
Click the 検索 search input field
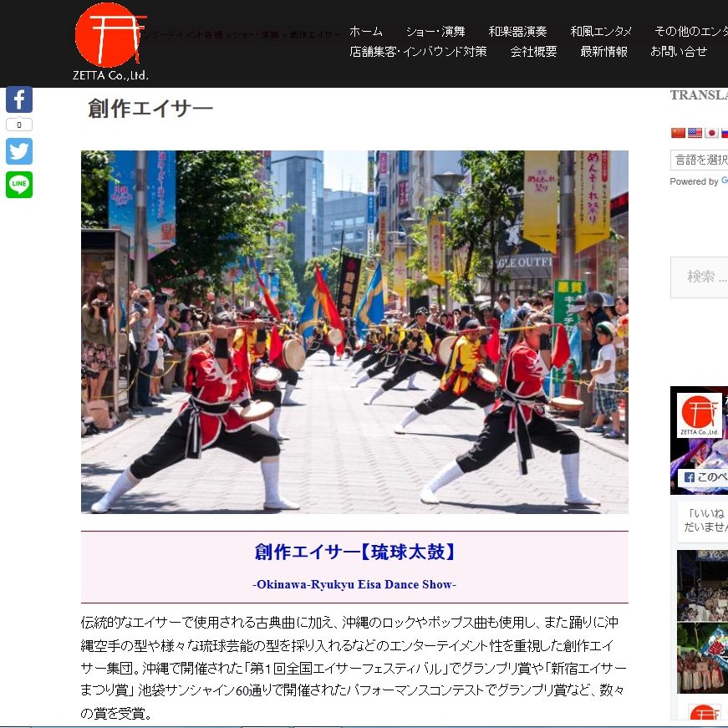[700, 277]
